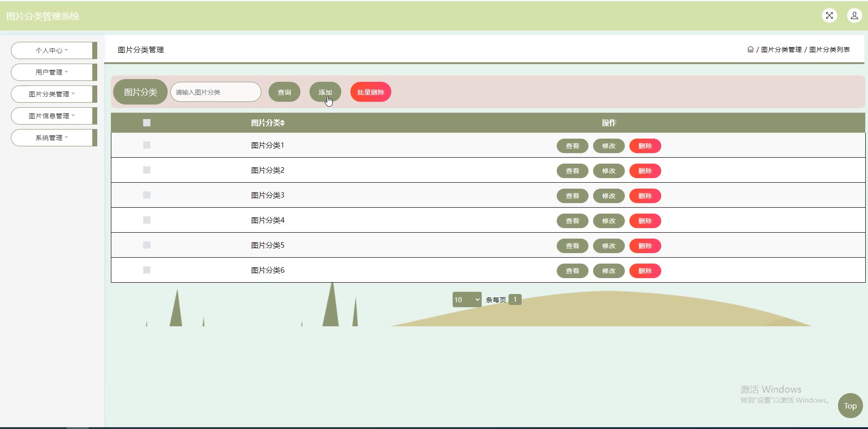View details of 图片分类6

(x=573, y=271)
